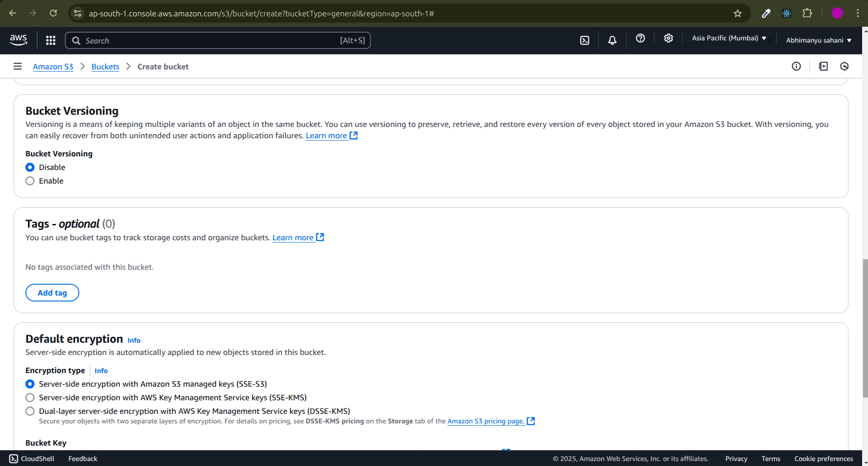The image size is (868, 466).
Task: Open the Chrome three-dot menu
Action: pos(858,13)
